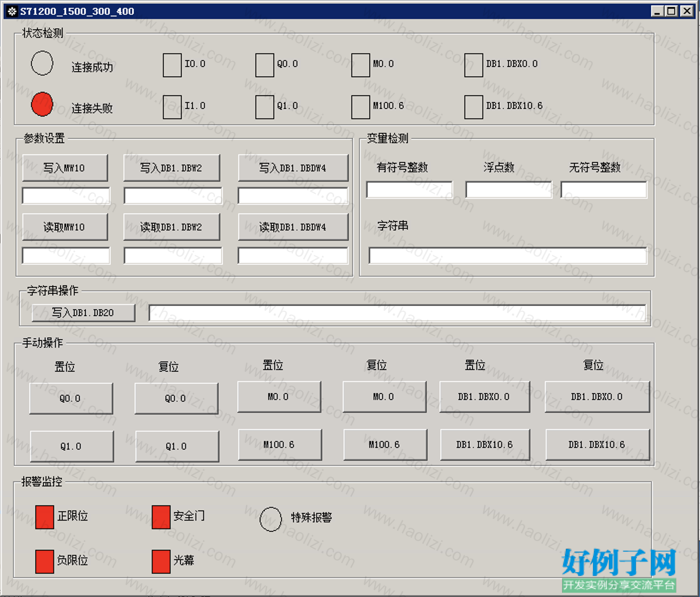The image size is (700, 597).
Task: Click the M0.0 reset button under 复位
Action: (385, 397)
